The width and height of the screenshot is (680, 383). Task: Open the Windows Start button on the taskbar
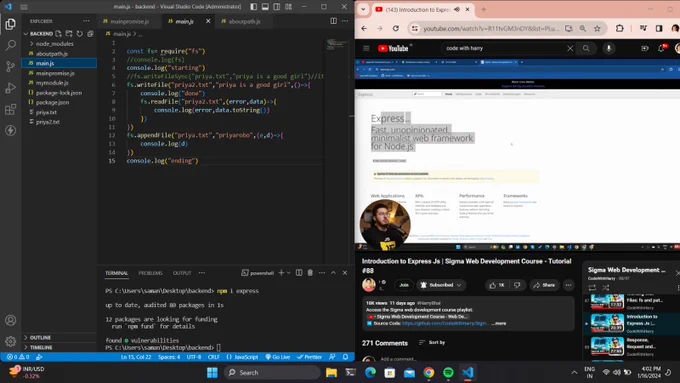(x=212, y=372)
